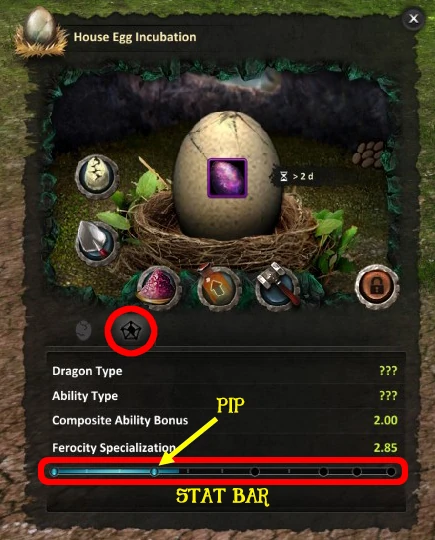Click the large egg in nest
This screenshot has height=540, width=435.
(227, 176)
